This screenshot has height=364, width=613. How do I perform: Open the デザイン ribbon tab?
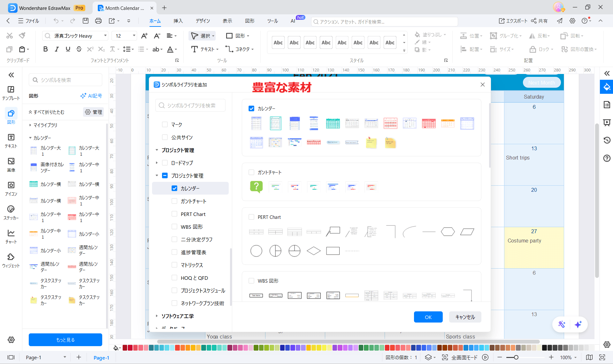(x=203, y=21)
